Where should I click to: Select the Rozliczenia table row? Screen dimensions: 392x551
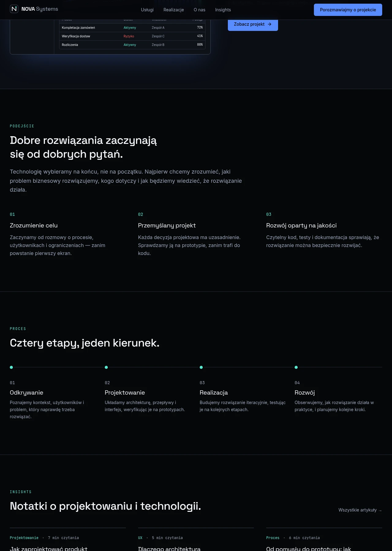click(132, 45)
